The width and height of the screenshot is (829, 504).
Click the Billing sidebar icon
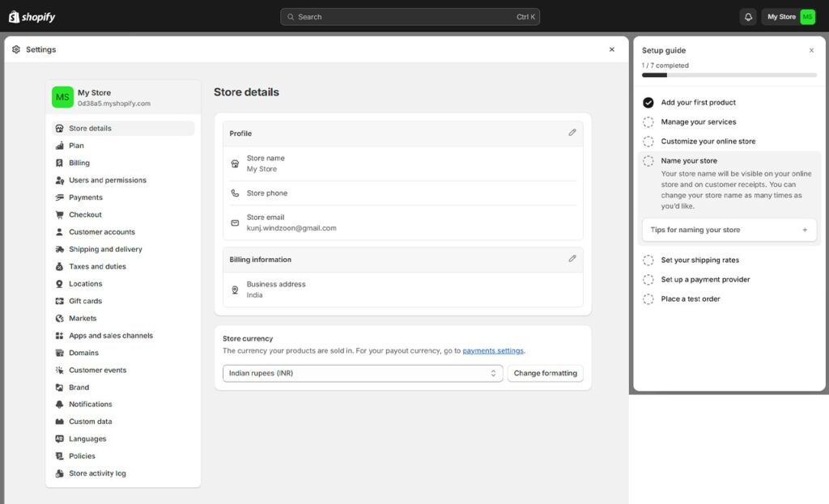click(x=59, y=163)
